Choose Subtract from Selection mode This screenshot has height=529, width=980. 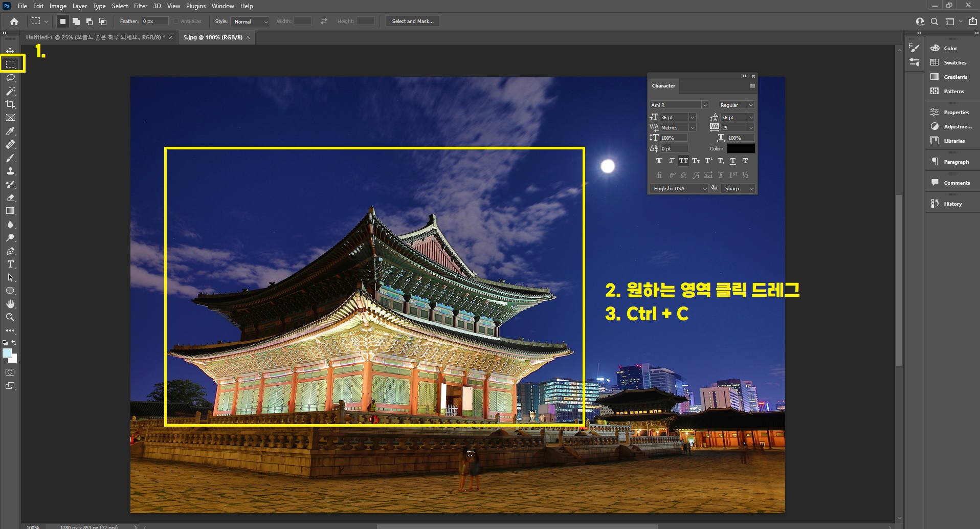click(90, 21)
